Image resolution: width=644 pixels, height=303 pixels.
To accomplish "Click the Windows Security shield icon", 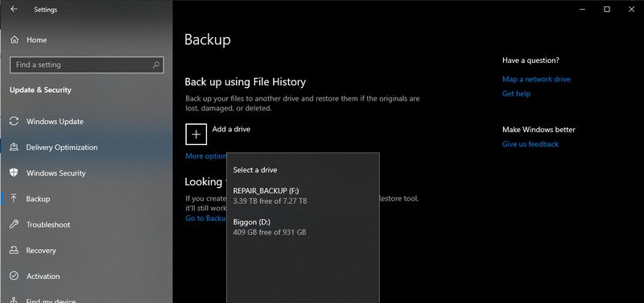I will coord(14,172).
